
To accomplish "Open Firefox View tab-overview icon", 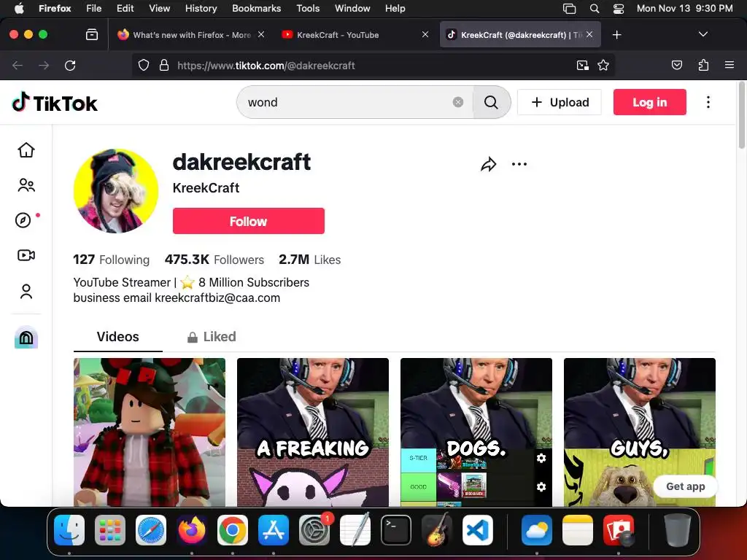I will (91, 35).
